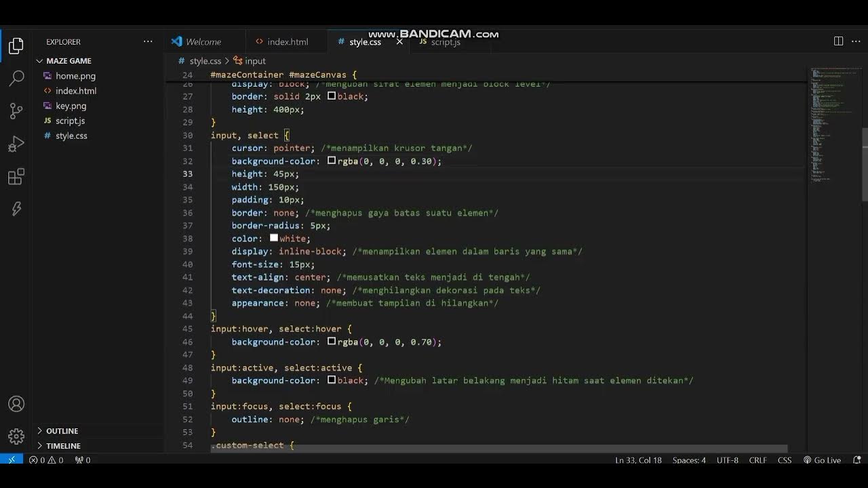Select encoding UTF-8 in status bar
Image resolution: width=868 pixels, height=488 pixels.
[x=727, y=460]
